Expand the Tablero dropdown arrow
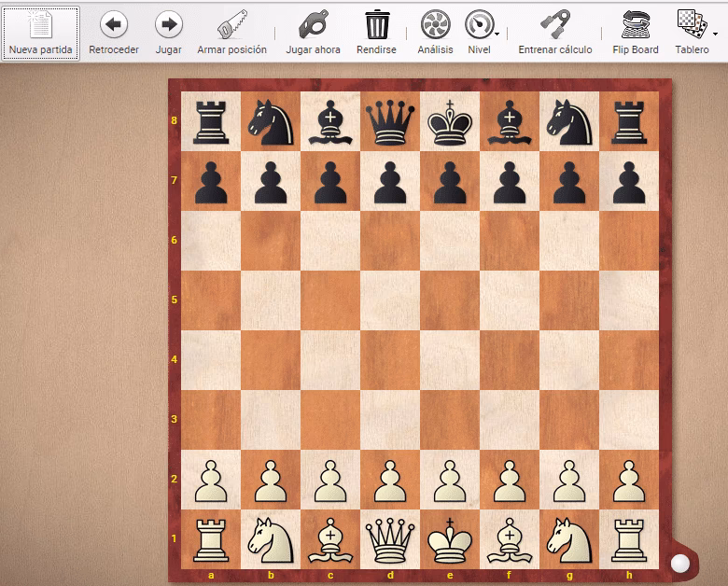The height and width of the screenshot is (586, 728). point(715,34)
